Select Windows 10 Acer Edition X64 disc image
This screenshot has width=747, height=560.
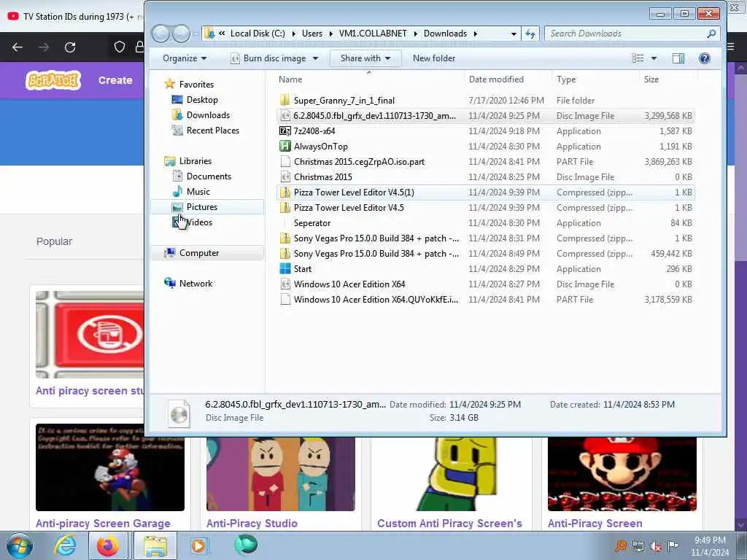pos(485,284)
